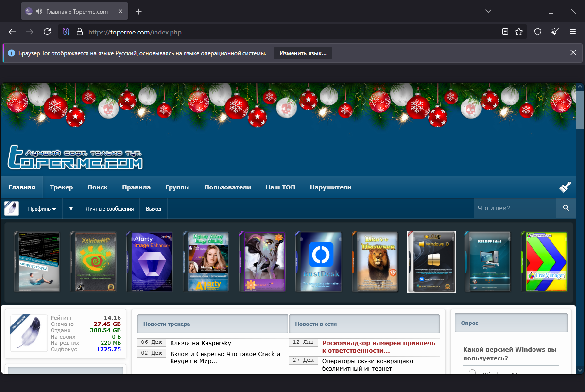Image resolution: width=585 pixels, height=392 pixels.
Task: Open the Главная menu item
Action: 21,187
